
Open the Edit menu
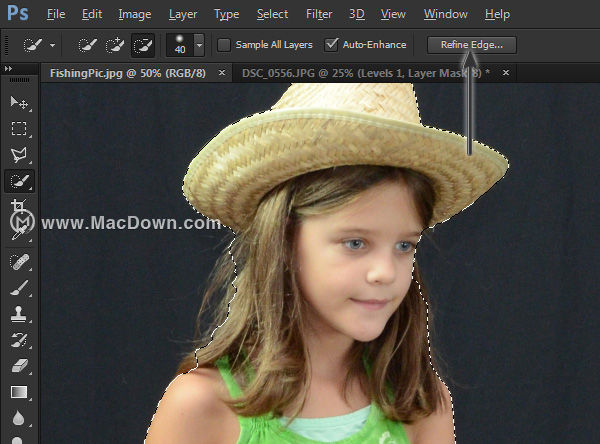coord(92,14)
